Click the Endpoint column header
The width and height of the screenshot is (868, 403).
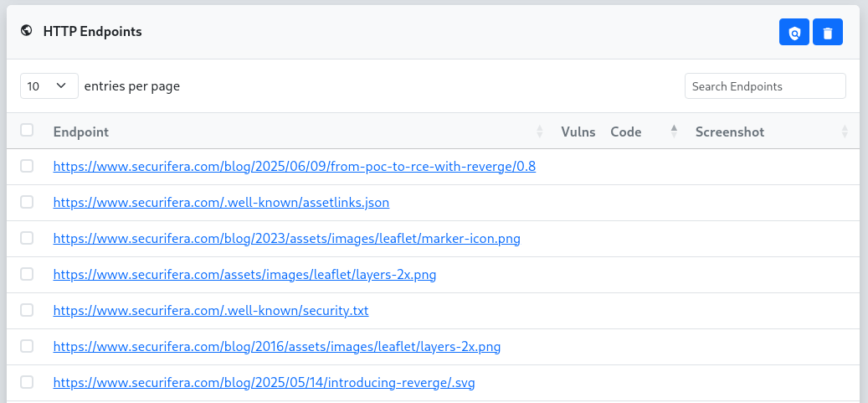pyautogui.click(x=81, y=132)
